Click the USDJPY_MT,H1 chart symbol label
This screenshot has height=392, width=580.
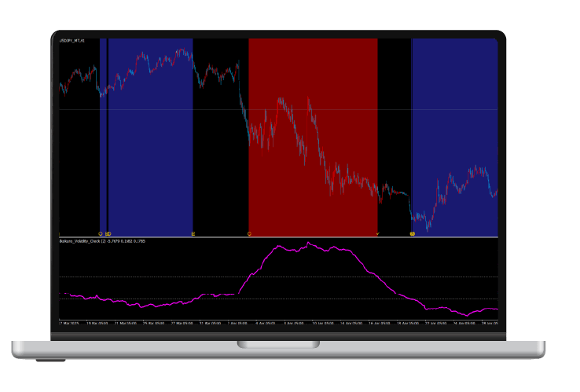[72, 41]
